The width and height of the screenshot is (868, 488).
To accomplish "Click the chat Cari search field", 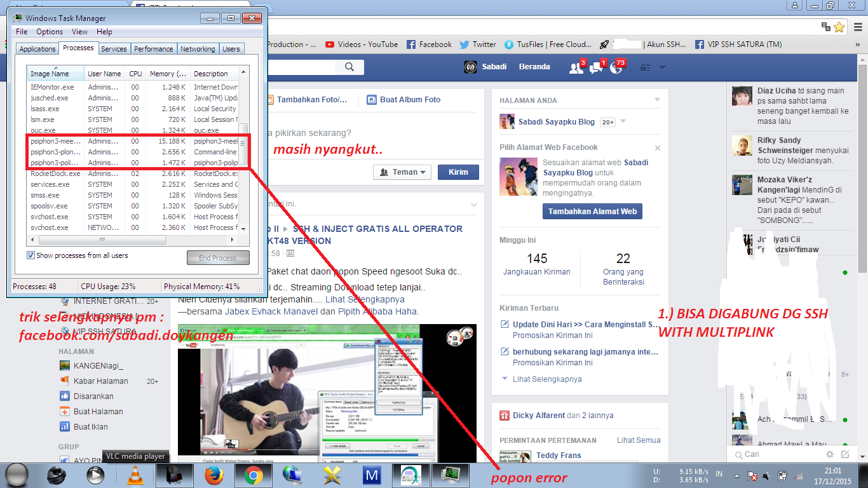I will (775, 454).
